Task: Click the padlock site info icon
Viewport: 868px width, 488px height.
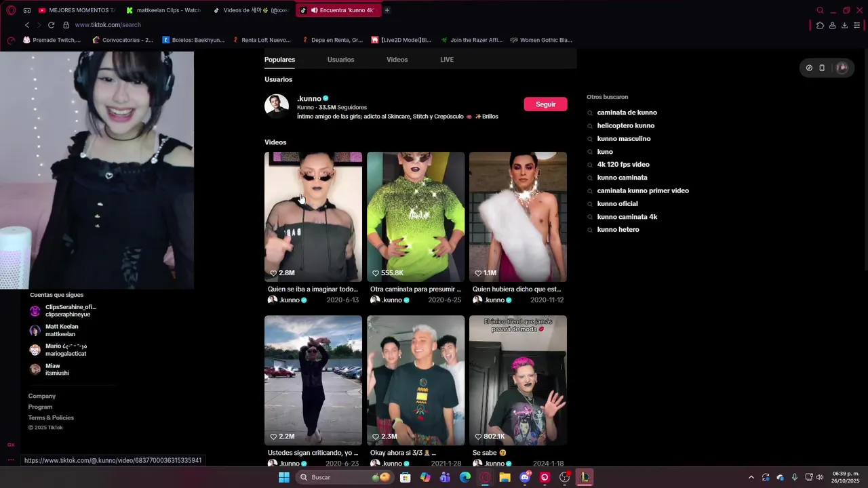Action: click(x=66, y=25)
